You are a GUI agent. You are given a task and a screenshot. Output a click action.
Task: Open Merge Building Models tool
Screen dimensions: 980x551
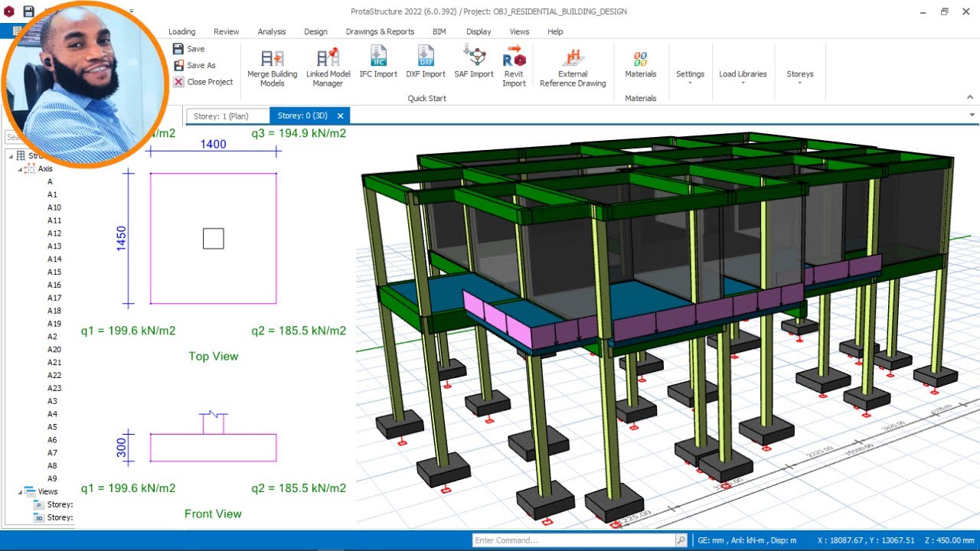point(272,67)
